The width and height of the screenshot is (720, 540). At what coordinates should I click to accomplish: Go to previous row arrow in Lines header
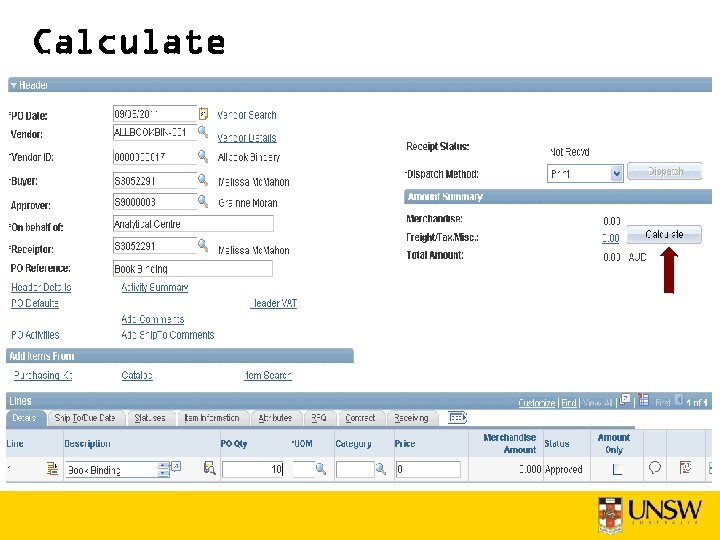click(x=679, y=400)
